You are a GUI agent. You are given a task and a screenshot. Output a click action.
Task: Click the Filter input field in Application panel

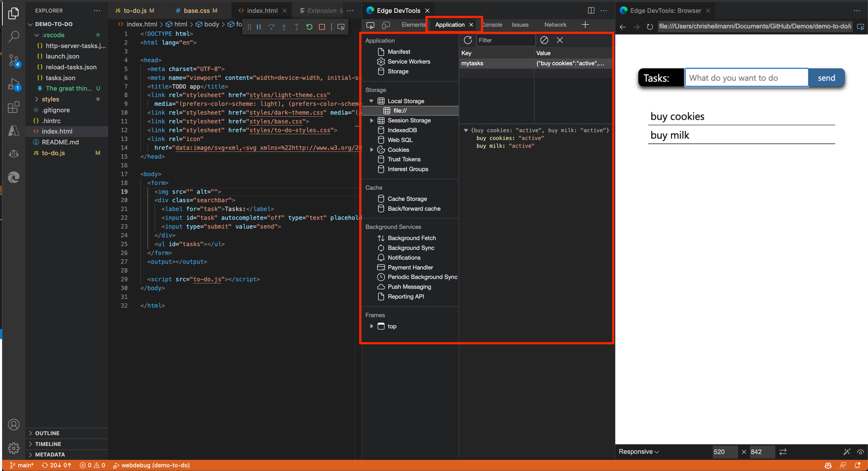point(505,40)
